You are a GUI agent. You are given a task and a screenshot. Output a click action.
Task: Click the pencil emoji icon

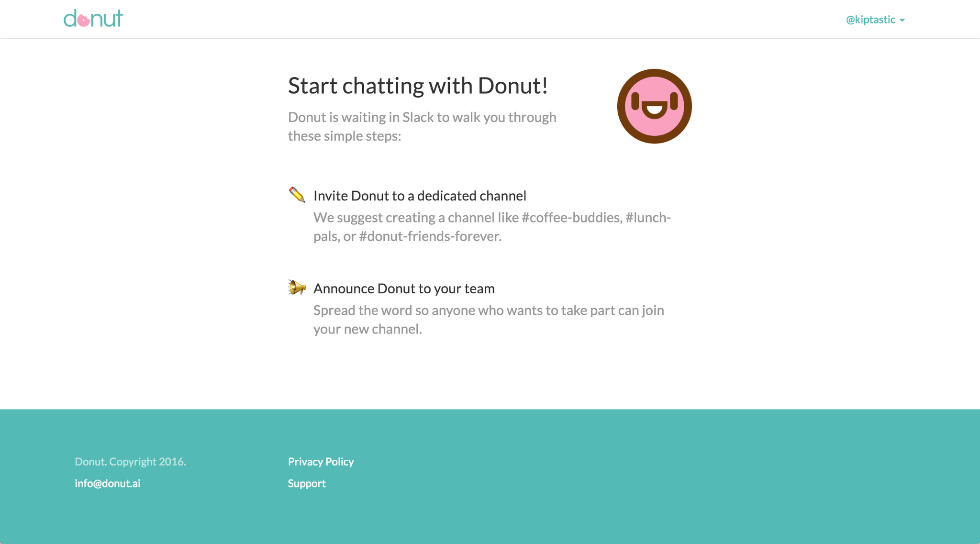[297, 195]
